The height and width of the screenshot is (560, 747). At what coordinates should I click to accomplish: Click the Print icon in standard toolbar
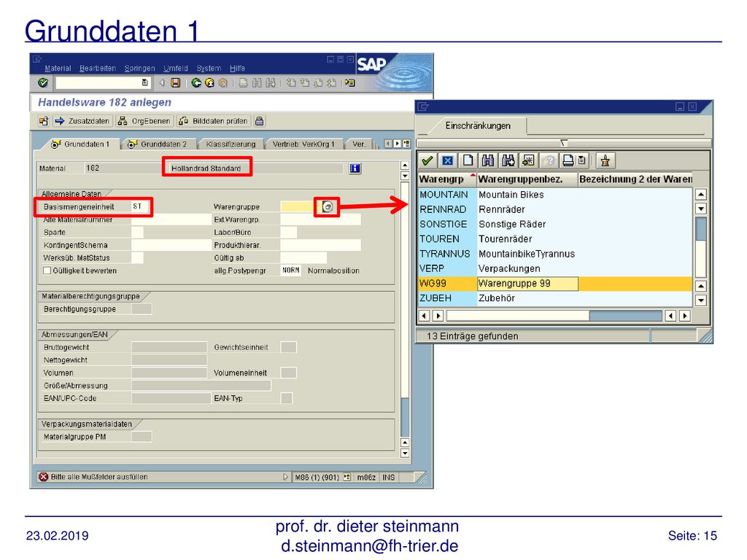pos(243,83)
